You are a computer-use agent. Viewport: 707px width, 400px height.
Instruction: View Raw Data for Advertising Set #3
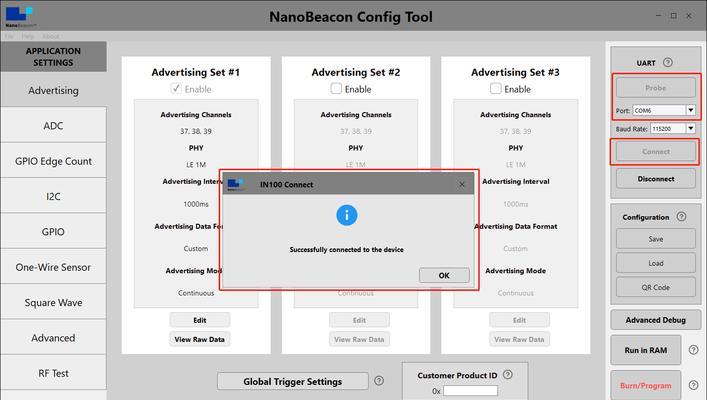coord(519,339)
